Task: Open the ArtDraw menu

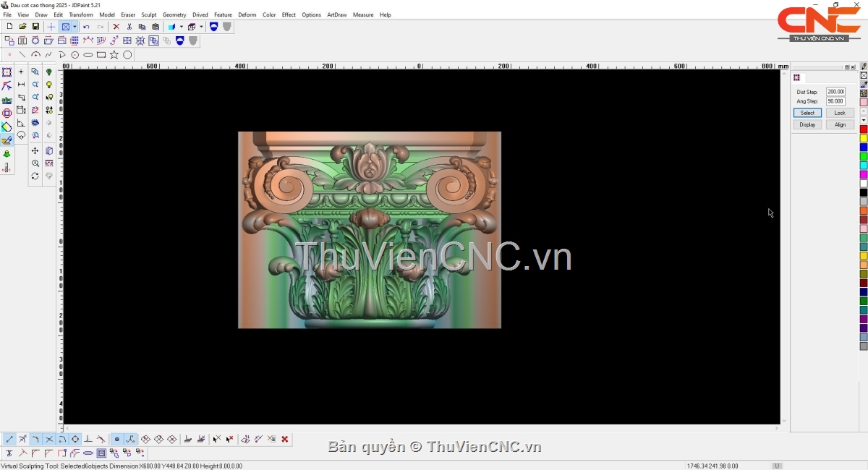Action: pyautogui.click(x=336, y=14)
